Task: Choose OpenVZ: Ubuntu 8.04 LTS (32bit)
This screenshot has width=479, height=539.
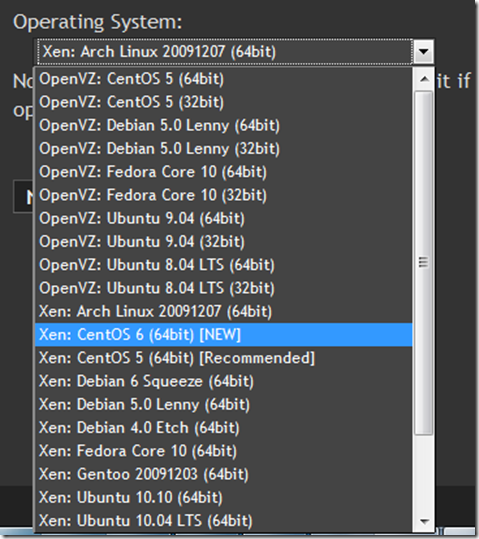Action: click(224, 288)
